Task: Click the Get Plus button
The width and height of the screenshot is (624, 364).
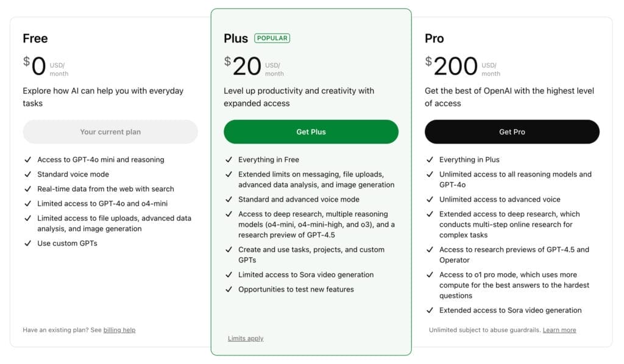Action: click(x=311, y=132)
